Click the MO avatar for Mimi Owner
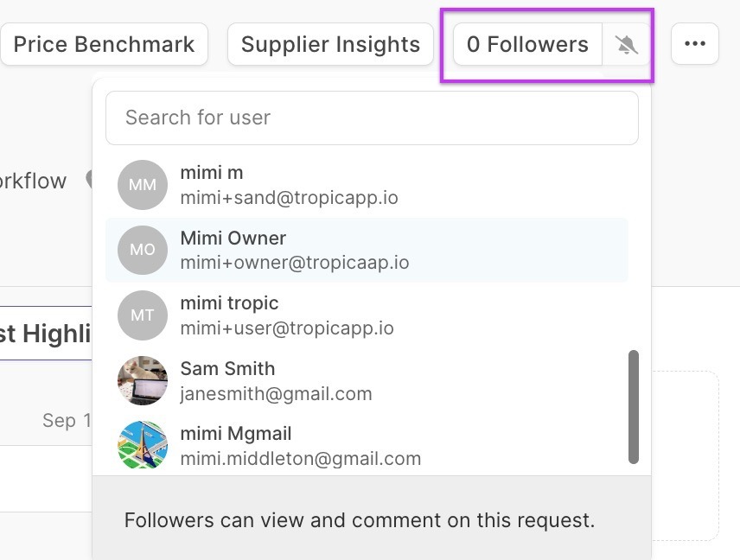The image size is (740, 560). (143, 250)
